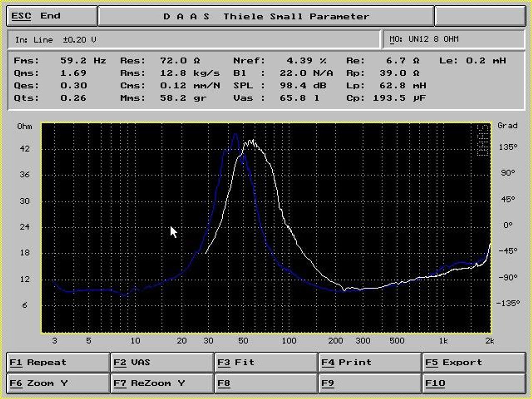This screenshot has width=532, height=399.
Task: Run the F3 Fit function
Action: (x=266, y=362)
